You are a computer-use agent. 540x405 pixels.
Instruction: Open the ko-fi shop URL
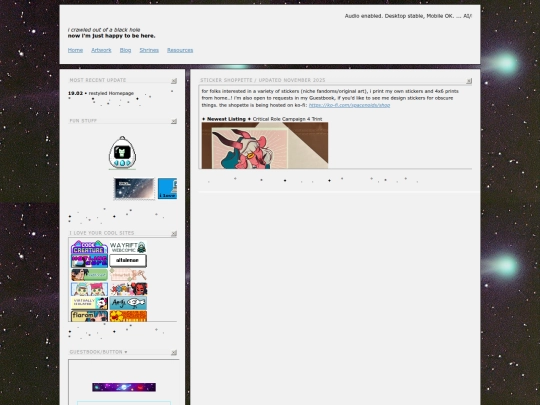point(350,105)
